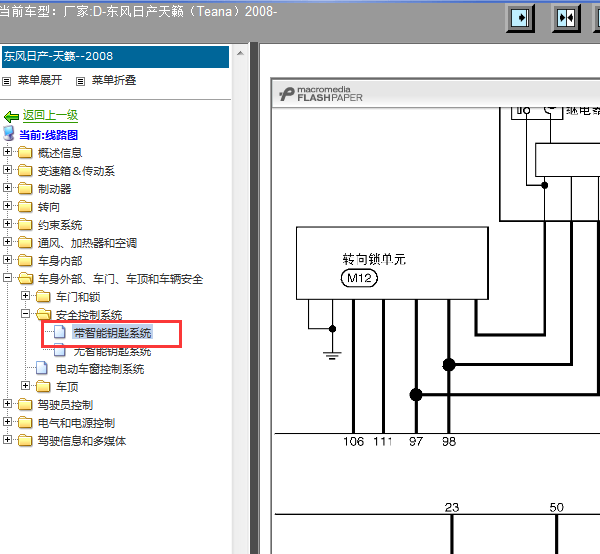This screenshot has width=600, height=554.
Task: Click the expand-right panel arrow icon
Action: 520,18
